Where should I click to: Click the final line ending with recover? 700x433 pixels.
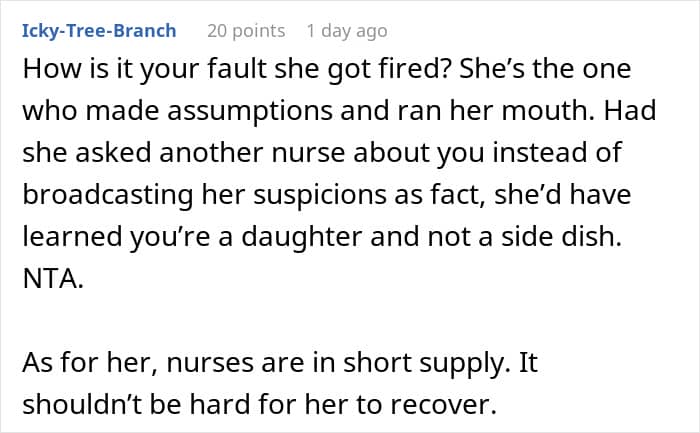(259, 404)
